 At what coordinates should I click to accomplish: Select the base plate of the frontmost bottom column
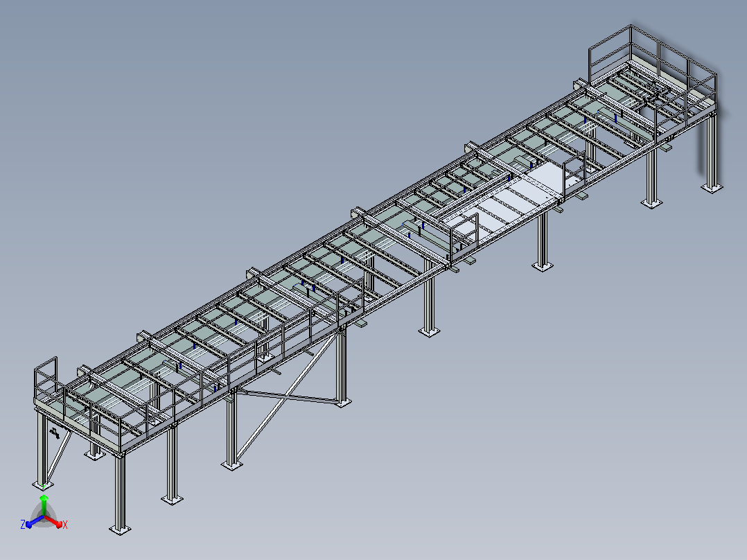(120, 529)
